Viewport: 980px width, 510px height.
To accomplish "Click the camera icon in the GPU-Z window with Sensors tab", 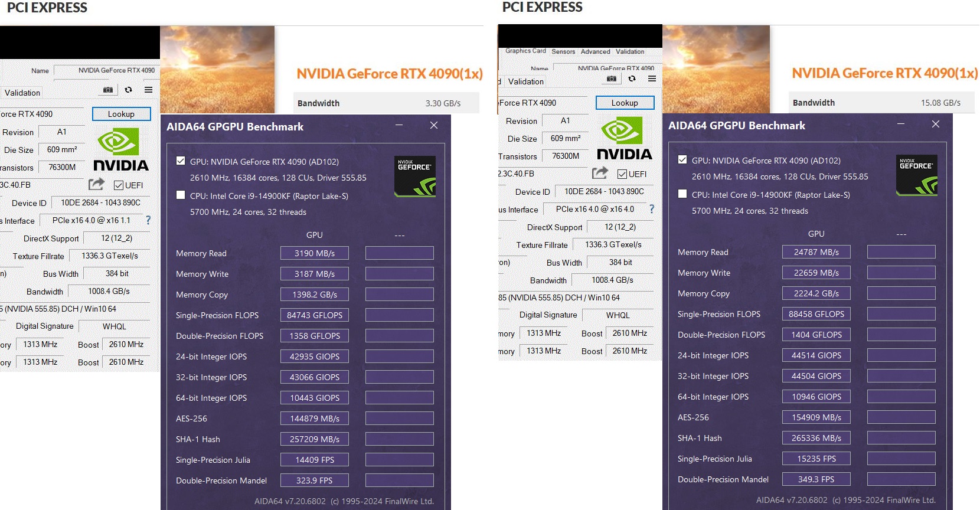I will click(612, 79).
